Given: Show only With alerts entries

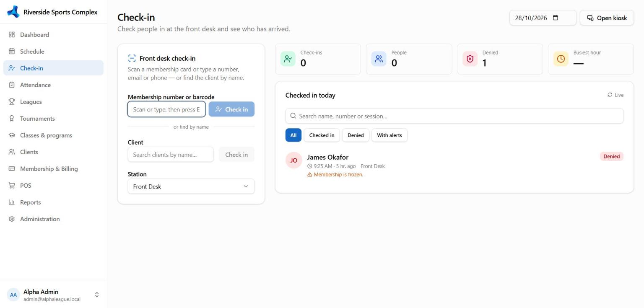Looking at the screenshot, I should click(x=390, y=135).
